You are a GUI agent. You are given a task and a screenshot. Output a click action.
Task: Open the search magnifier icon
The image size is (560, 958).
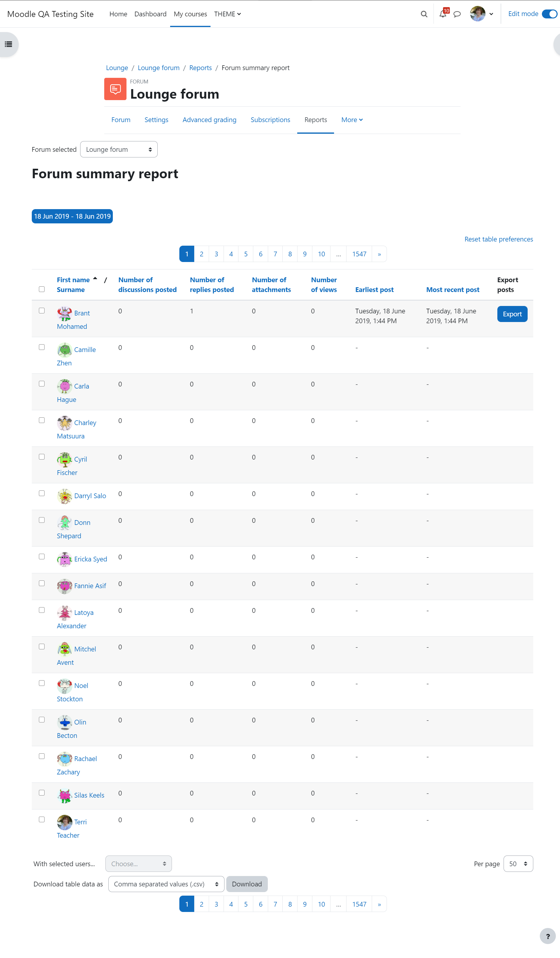424,14
